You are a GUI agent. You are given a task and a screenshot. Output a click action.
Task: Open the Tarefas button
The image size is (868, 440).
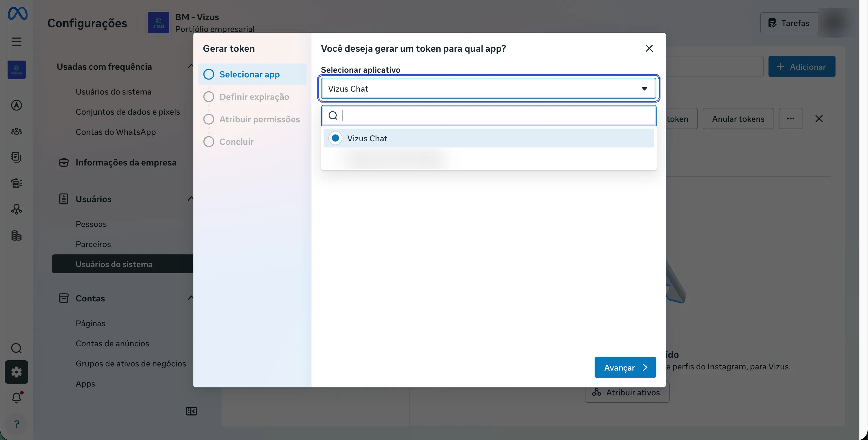click(789, 23)
